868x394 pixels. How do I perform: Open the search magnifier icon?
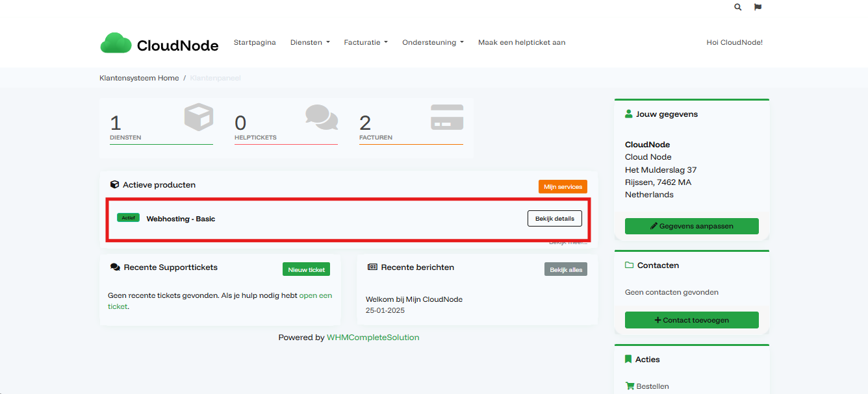[737, 7]
